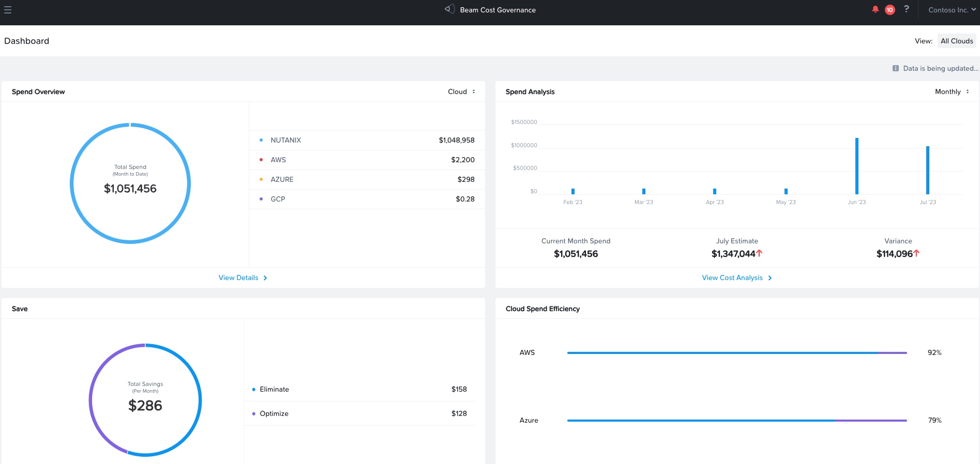Click the arrow next to View Details
The height and width of the screenshot is (464, 980).
click(x=265, y=278)
